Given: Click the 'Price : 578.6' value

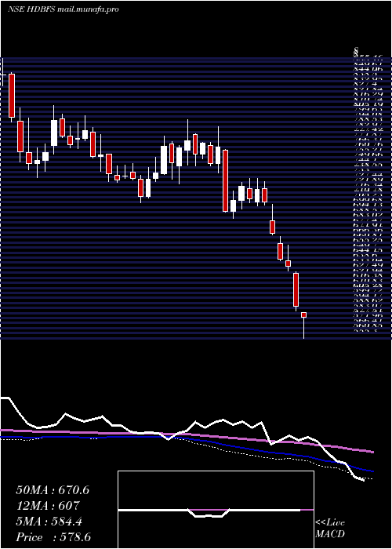Looking at the screenshot, I should coord(55,537).
